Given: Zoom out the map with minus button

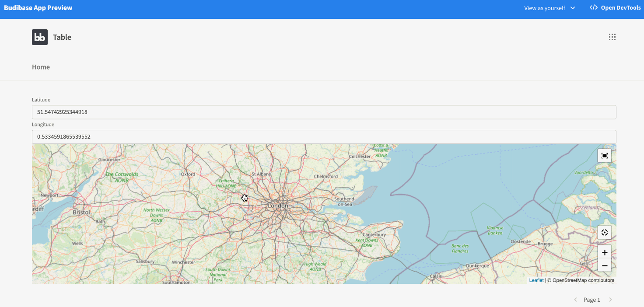Looking at the screenshot, I should pyautogui.click(x=605, y=265).
